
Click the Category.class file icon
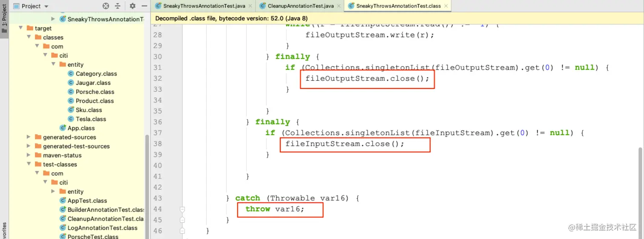(x=71, y=74)
